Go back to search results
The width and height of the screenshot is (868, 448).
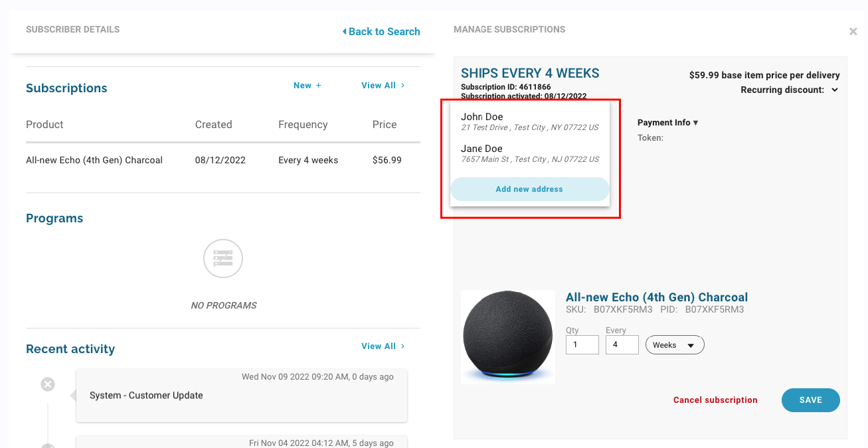point(381,31)
